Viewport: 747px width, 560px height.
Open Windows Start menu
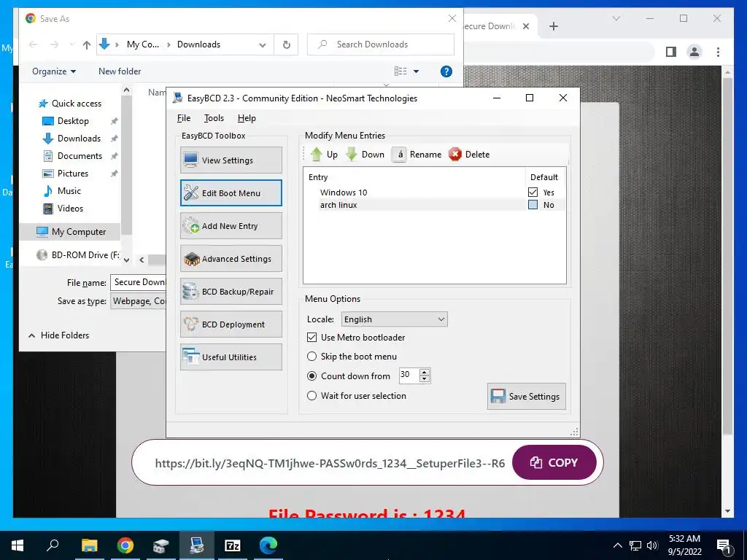18,545
